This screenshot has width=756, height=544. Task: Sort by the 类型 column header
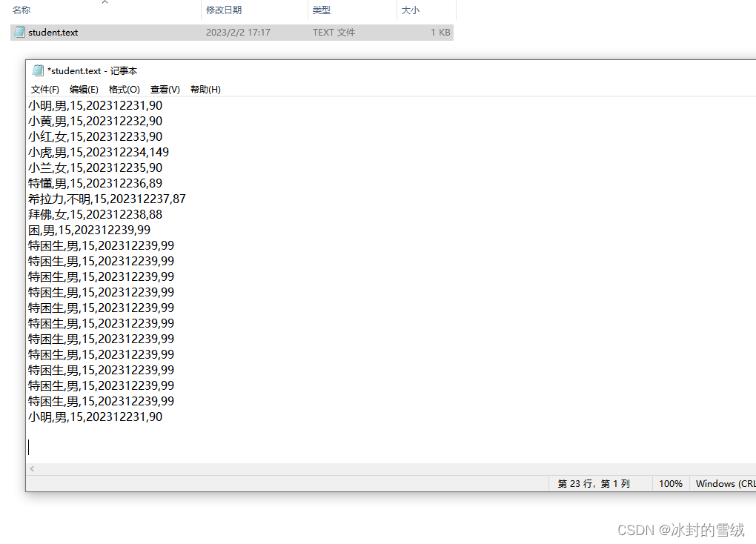pyautogui.click(x=321, y=10)
